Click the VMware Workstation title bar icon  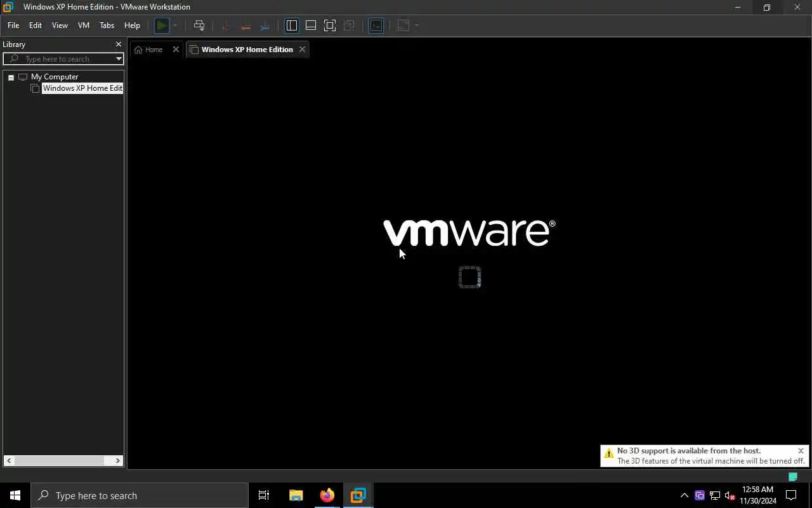click(8, 7)
